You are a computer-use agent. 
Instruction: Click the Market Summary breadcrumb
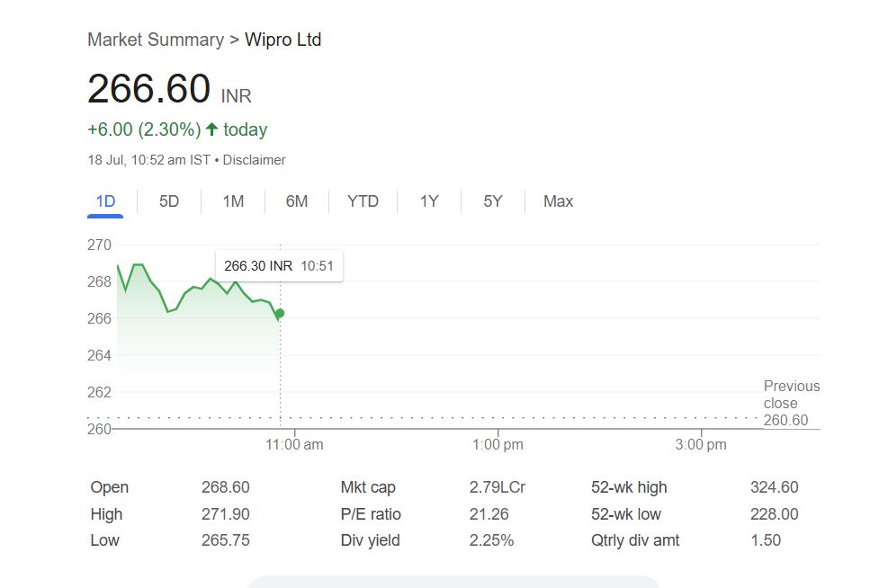point(155,40)
